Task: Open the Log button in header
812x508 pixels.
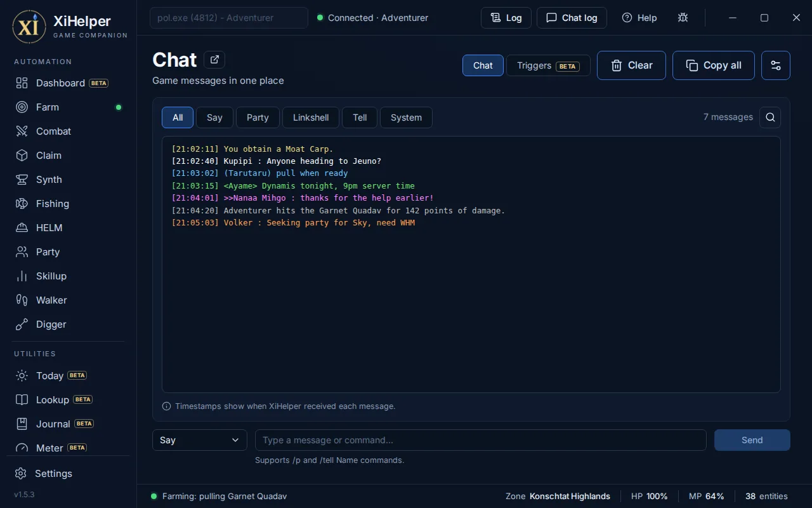Action: [506, 18]
